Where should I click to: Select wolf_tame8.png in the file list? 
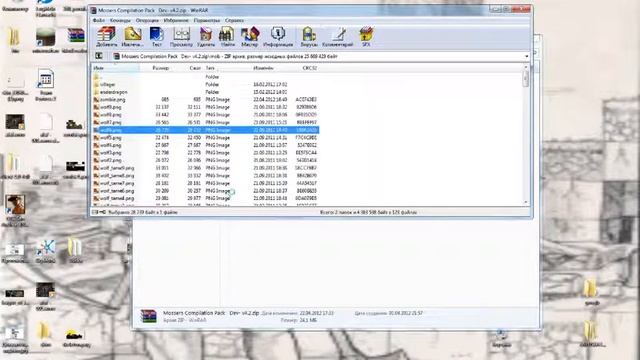[205, 176]
